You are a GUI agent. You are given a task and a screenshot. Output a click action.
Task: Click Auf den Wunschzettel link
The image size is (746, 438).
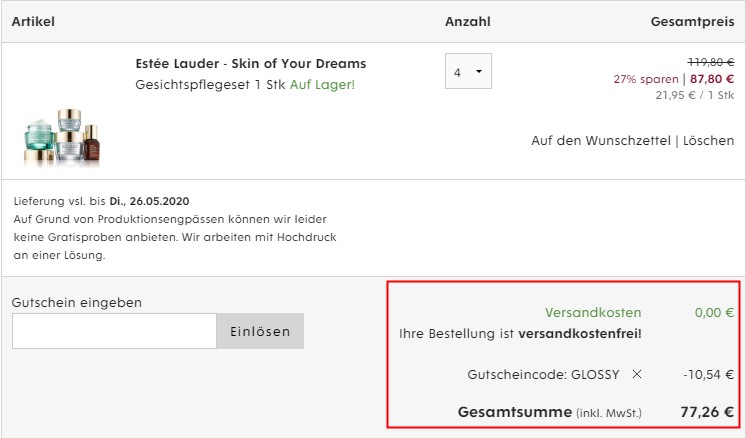click(601, 141)
